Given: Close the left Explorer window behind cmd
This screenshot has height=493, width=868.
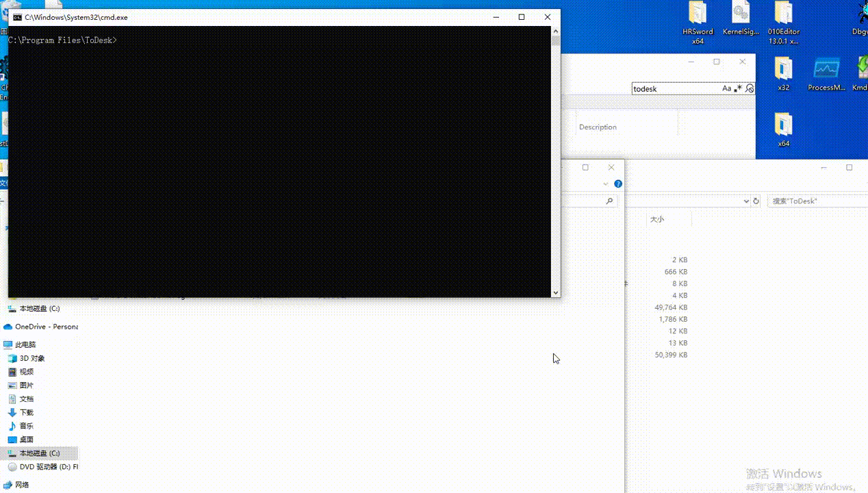Looking at the screenshot, I should coord(611,167).
